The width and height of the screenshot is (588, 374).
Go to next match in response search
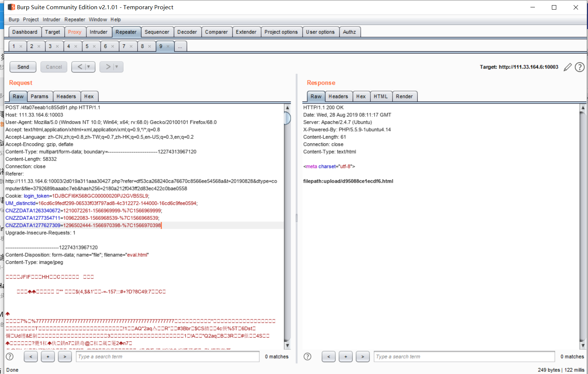(363, 356)
